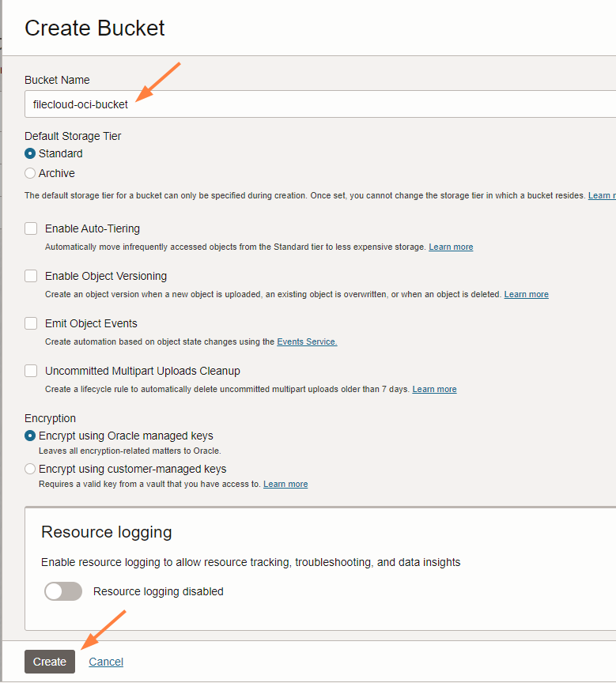Select the Archive storage tier
The image size is (616, 683).
coord(30,173)
